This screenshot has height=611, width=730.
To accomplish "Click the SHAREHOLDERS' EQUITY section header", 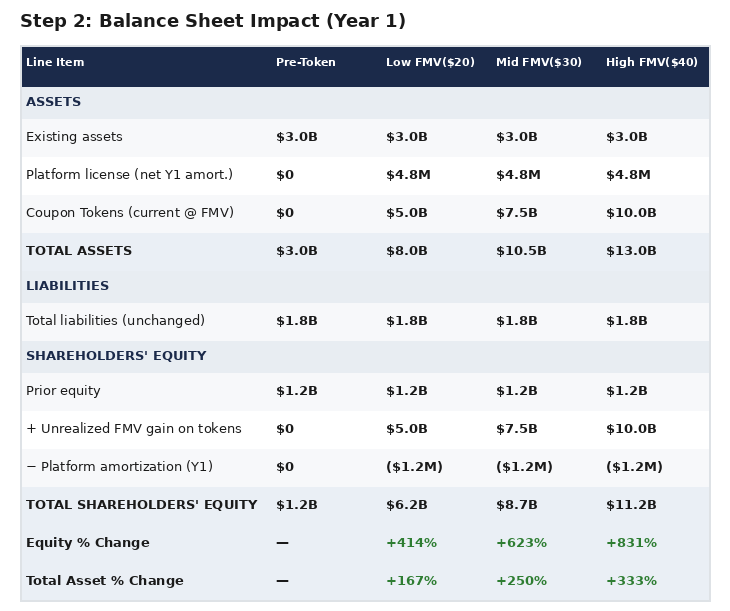I will (x=116, y=356).
